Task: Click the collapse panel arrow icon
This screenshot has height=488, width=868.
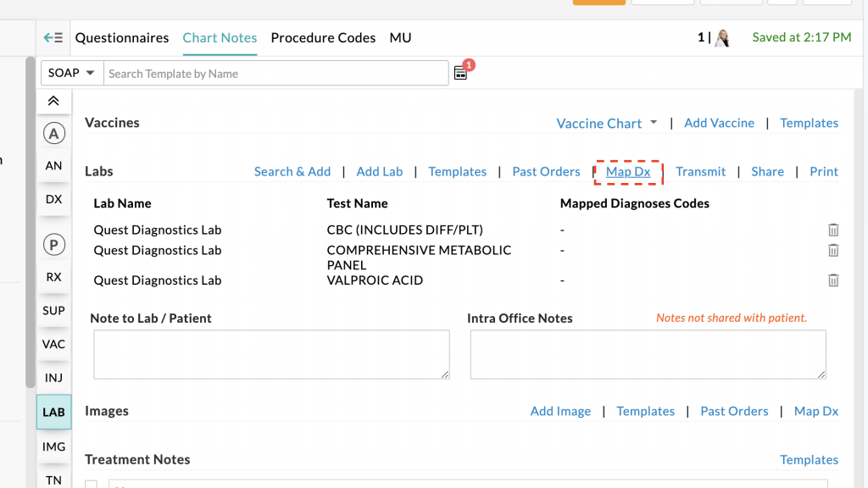Action: coord(53,38)
